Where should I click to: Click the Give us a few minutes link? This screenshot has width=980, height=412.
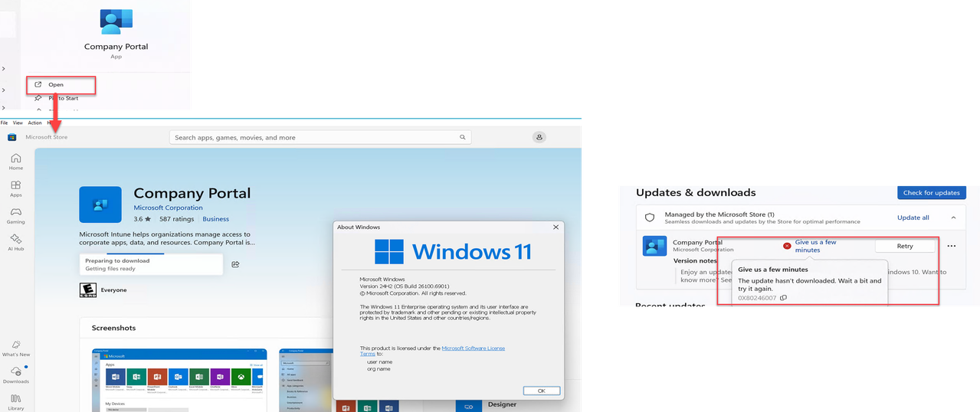[815, 246]
